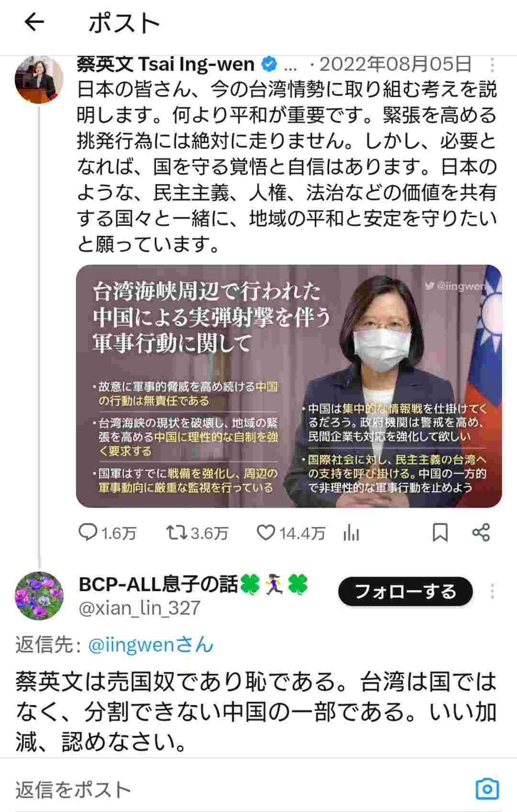Tap the repost icon showing 3.6万
This screenshot has height=812, width=517.
tap(197, 533)
